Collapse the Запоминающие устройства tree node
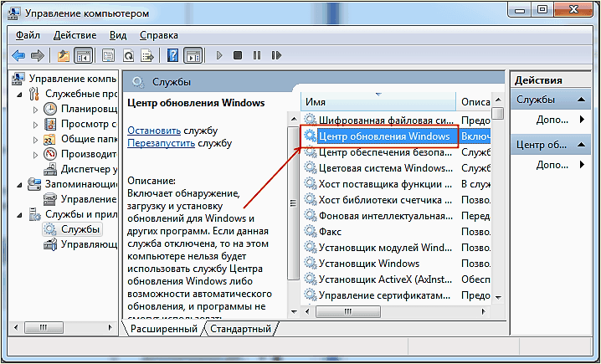601x364 pixels. click(19, 185)
